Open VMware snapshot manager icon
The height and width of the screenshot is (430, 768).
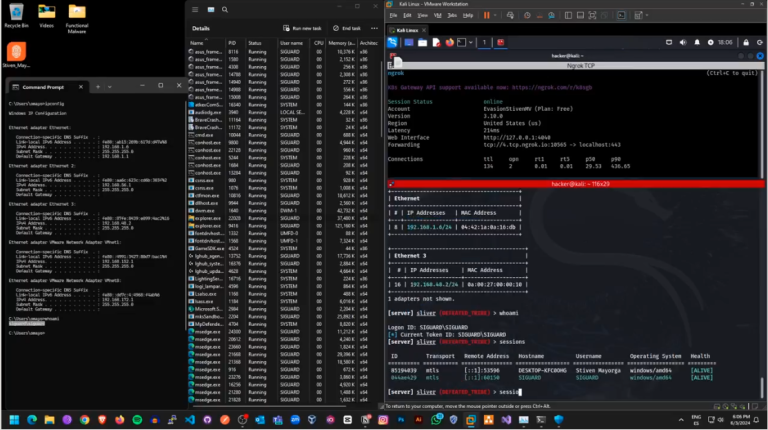552,16
